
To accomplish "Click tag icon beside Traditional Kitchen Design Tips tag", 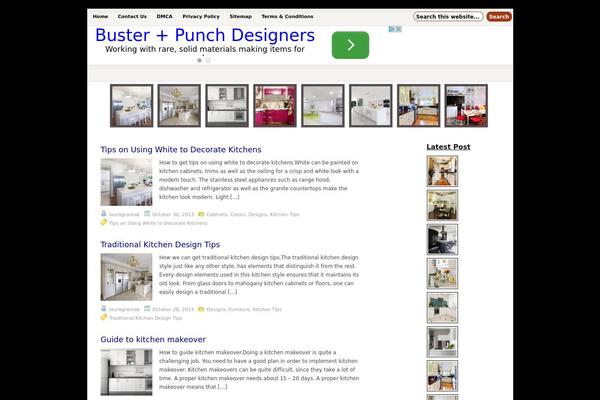I will 104,317.
